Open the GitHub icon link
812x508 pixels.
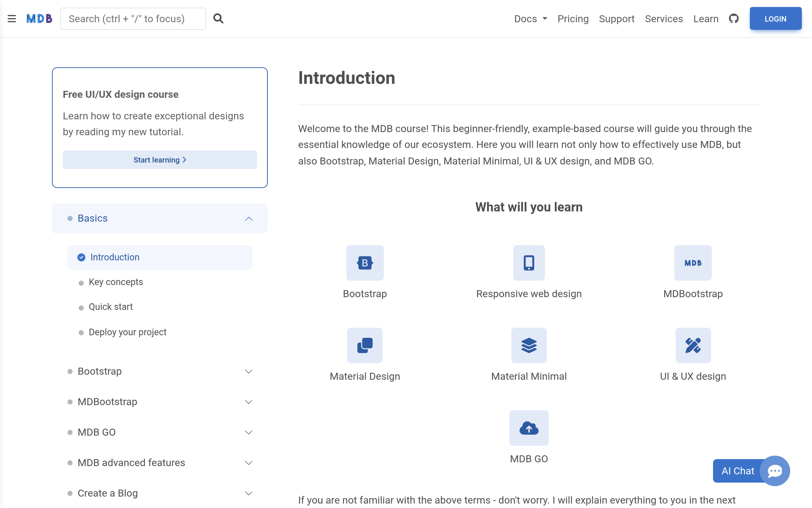pos(734,18)
